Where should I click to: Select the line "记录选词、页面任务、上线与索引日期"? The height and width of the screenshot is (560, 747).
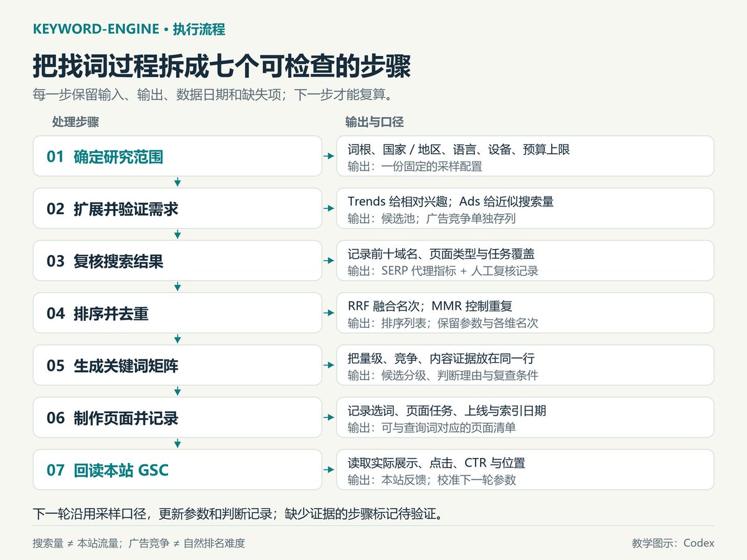447,411
